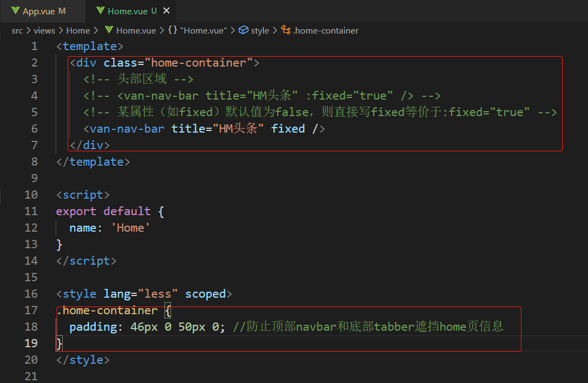Close the Home.vue tab
588x383 pixels.
click(x=167, y=11)
